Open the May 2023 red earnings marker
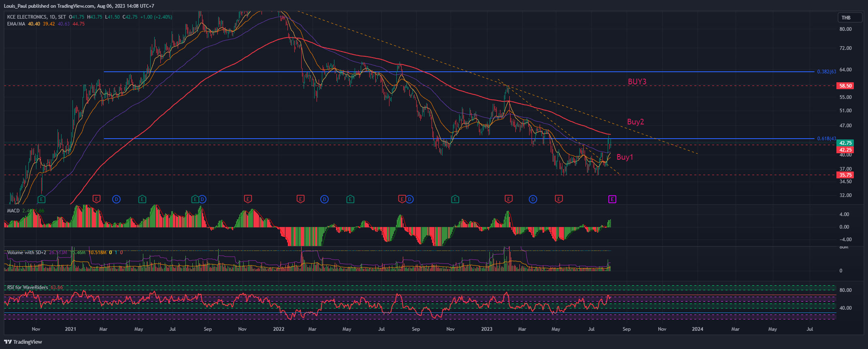The image size is (868, 349). [x=559, y=199]
